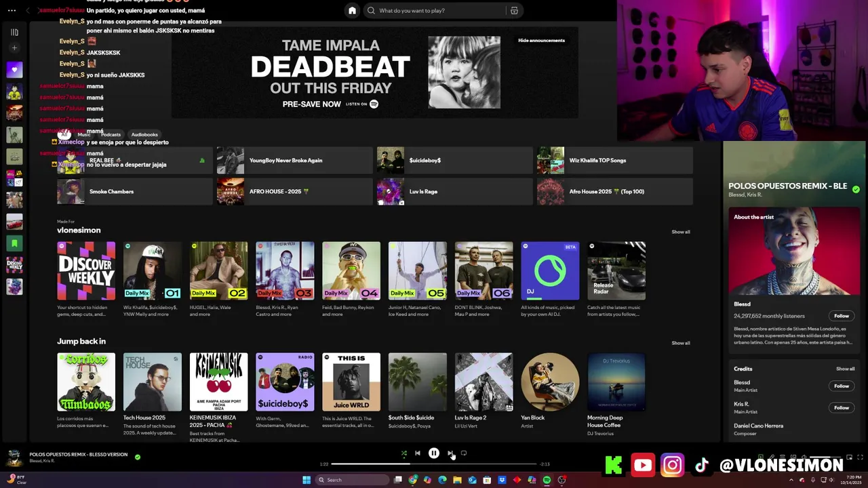This screenshot has width=868, height=488.
Task: Click Windows taskbar Search box
Action: 353,480
